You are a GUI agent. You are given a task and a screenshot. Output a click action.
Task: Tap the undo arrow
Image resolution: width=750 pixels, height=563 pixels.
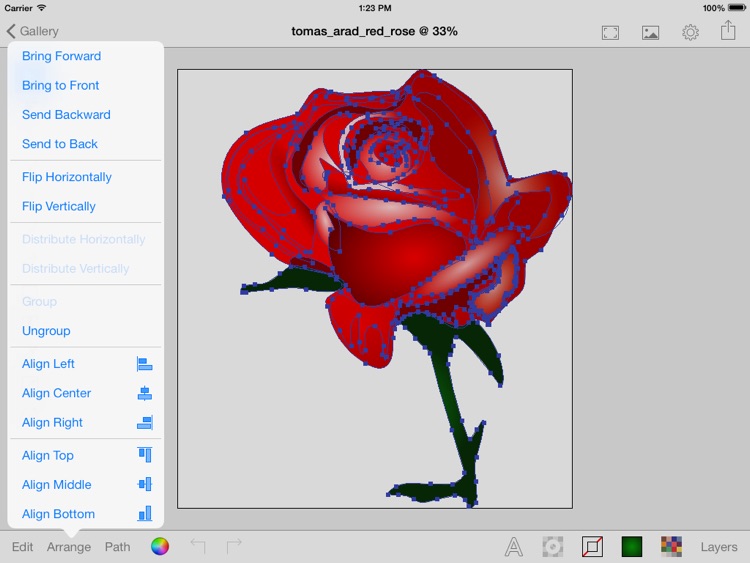pyautogui.click(x=198, y=546)
